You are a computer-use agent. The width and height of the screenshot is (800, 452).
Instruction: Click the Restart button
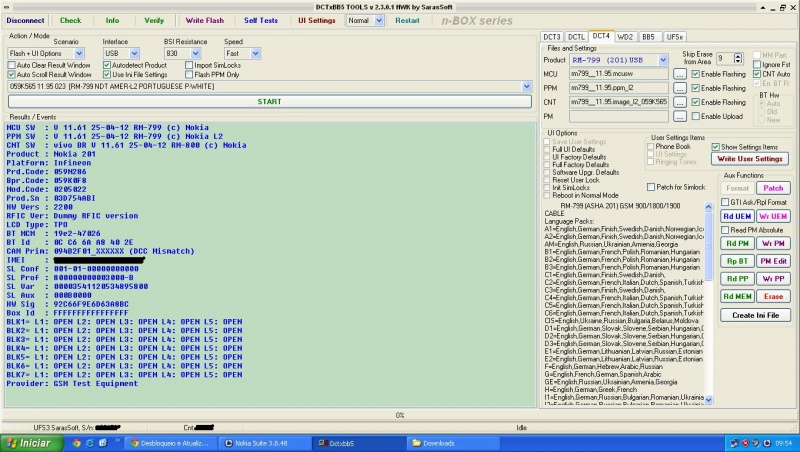(407, 20)
